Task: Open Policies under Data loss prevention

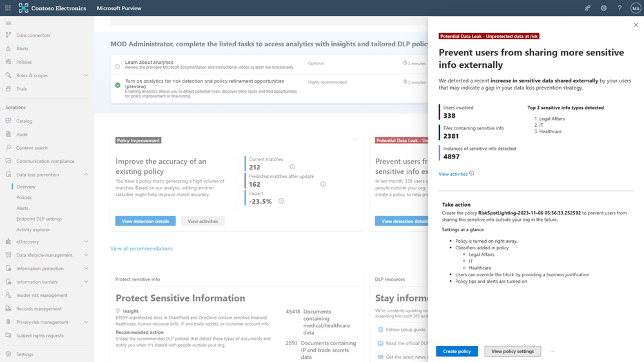Action: tap(24, 197)
